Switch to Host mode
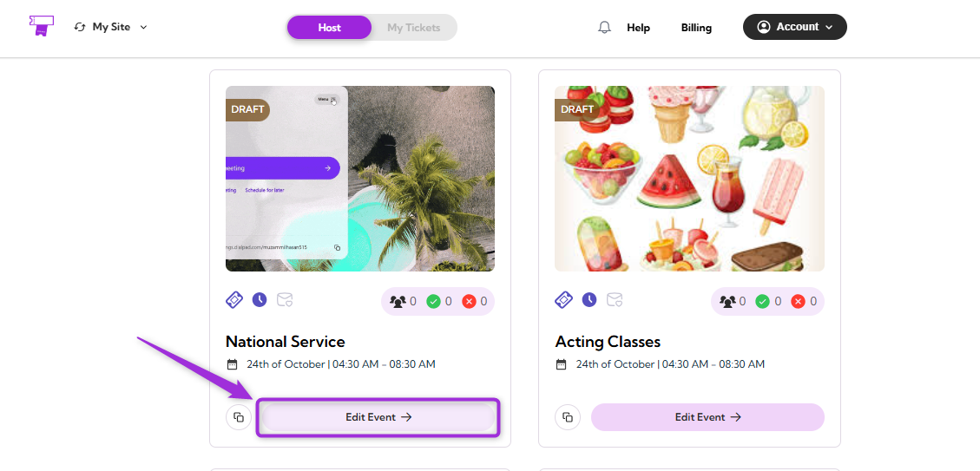This screenshot has height=471, width=980. coord(329,28)
